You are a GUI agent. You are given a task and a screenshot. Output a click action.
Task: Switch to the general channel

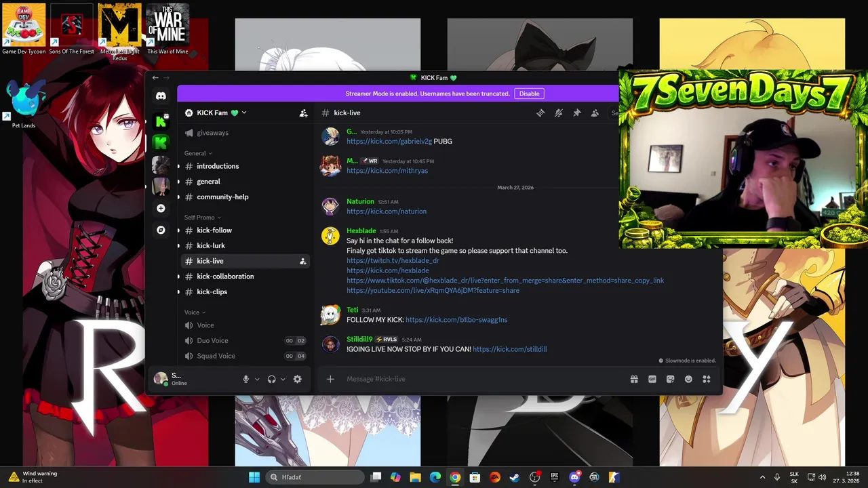tap(244, 182)
